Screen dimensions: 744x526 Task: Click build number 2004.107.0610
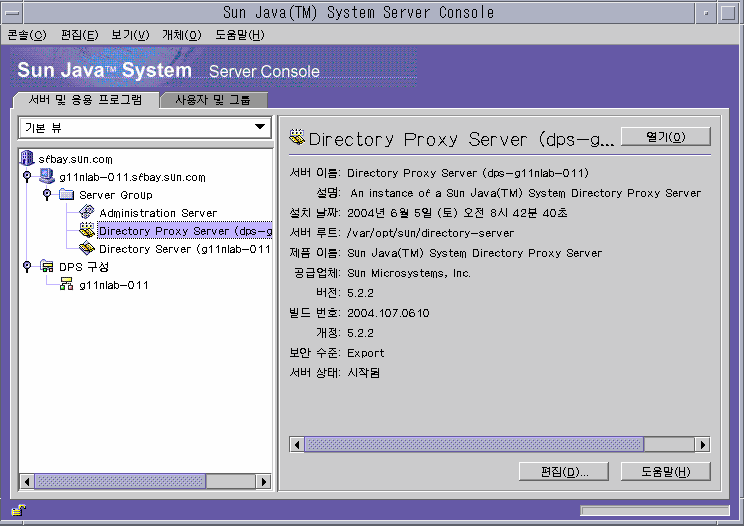coord(388,313)
